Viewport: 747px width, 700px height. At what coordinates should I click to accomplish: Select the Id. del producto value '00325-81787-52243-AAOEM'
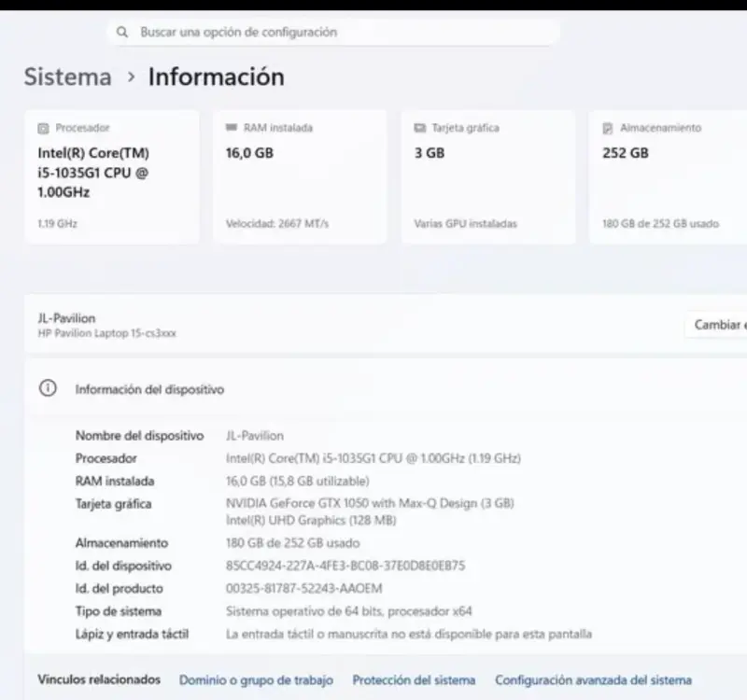pos(304,589)
